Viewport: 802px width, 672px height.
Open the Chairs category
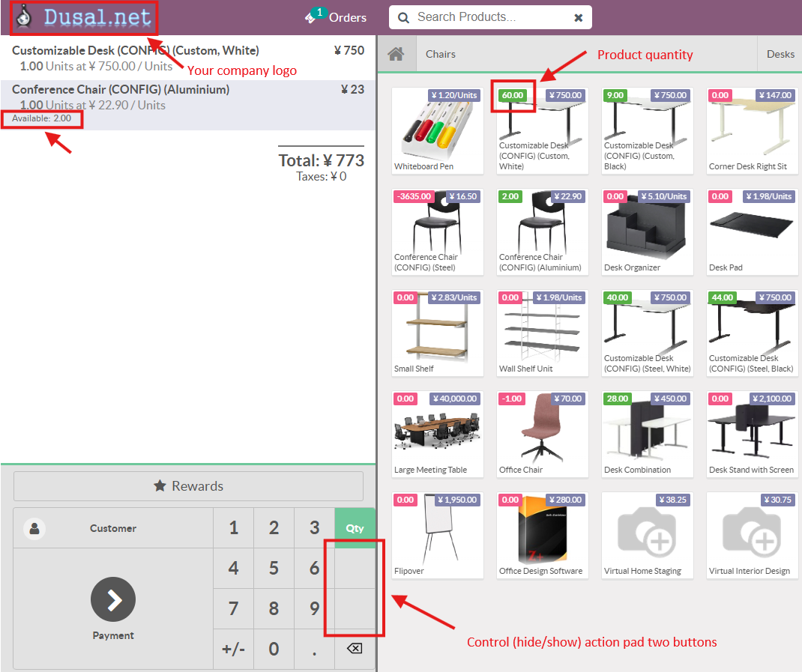pyautogui.click(x=441, y=54)
